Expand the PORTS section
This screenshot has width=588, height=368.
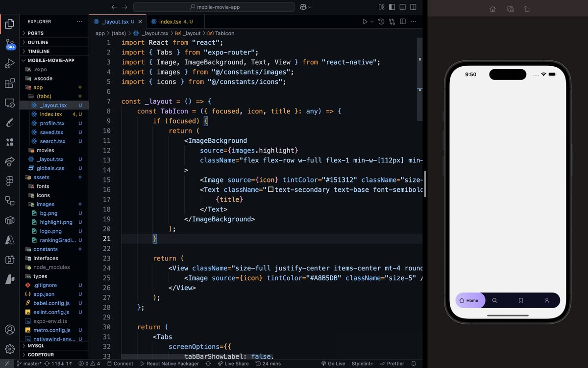click(54, 33)
